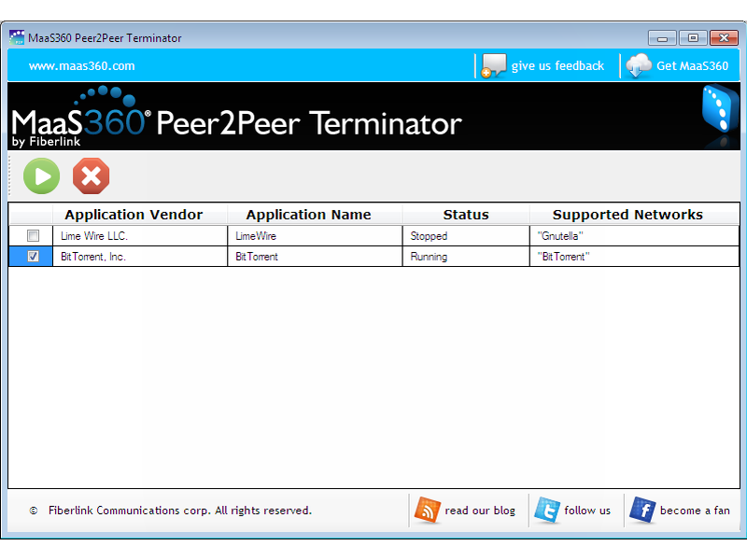
Task: Click the orange RSS blog icon
Action: (x=428, y=510)
